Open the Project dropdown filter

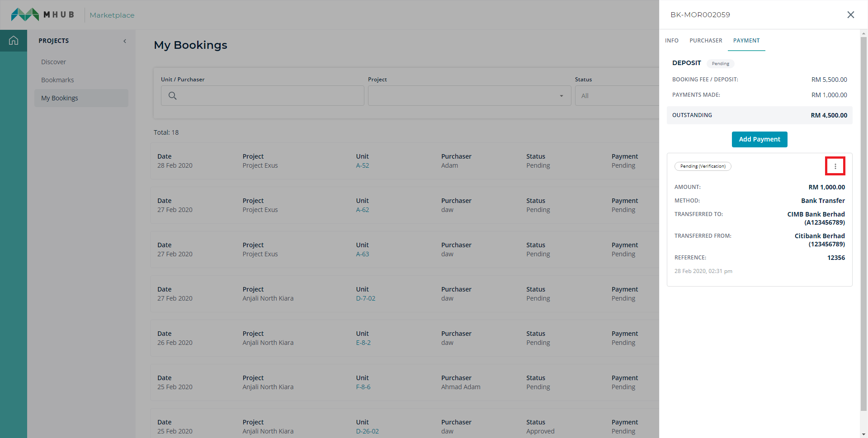(469, 96)
